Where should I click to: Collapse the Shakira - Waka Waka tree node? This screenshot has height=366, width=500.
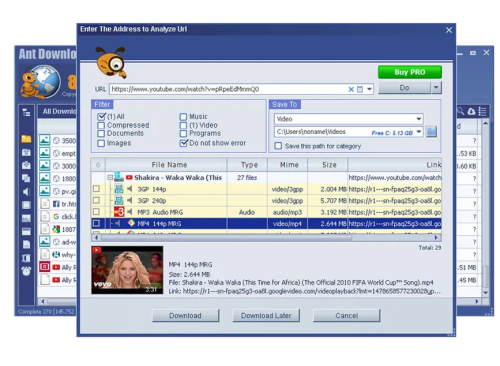pos(109,177)
